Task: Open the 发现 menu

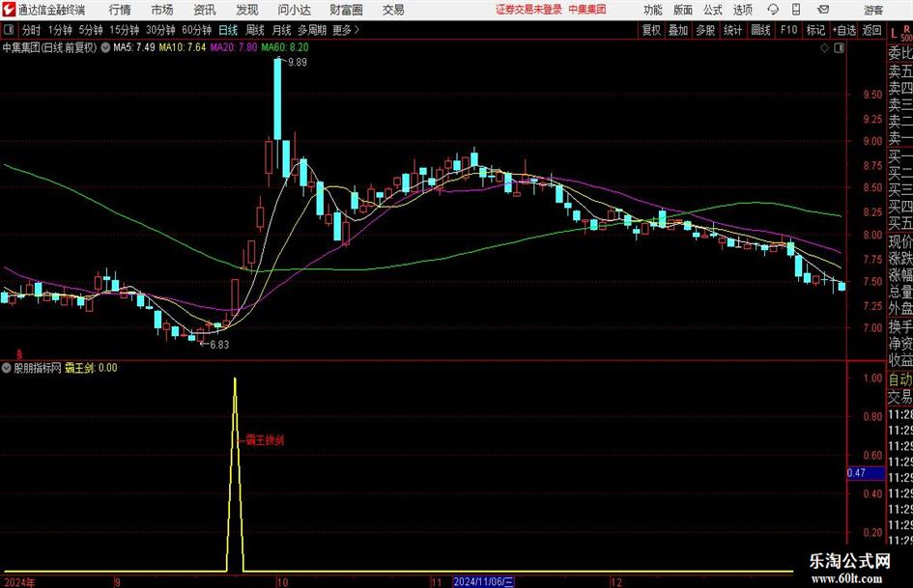Action: click(x=247, y=10)
